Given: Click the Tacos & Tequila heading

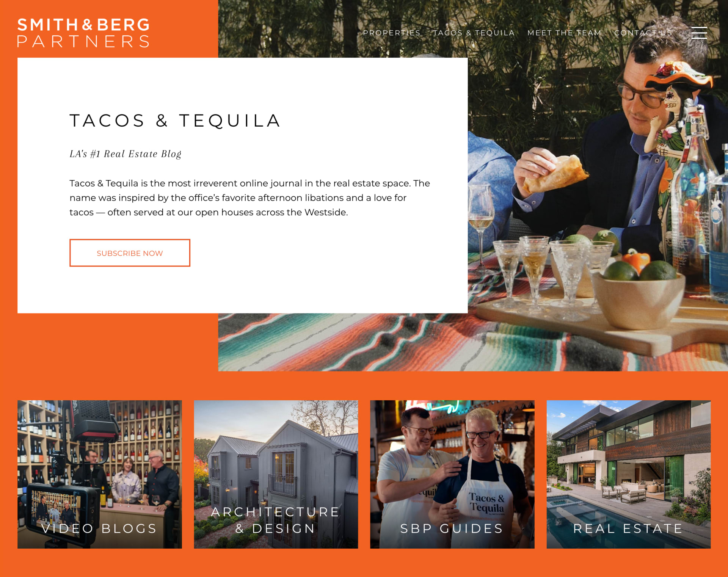Looking at the screenshot, I should [x=175, y=121].
